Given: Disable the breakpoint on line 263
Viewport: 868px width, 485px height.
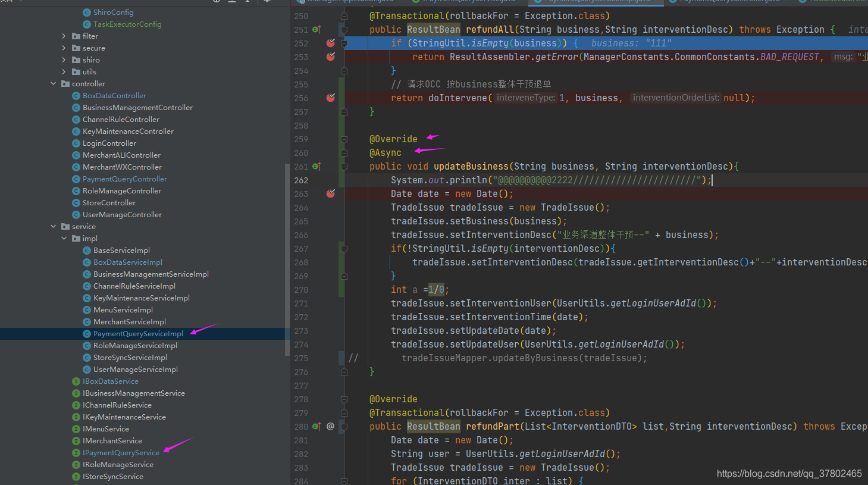Looking at the screenshot, I should pyautogui.click(x=331, y=193).
